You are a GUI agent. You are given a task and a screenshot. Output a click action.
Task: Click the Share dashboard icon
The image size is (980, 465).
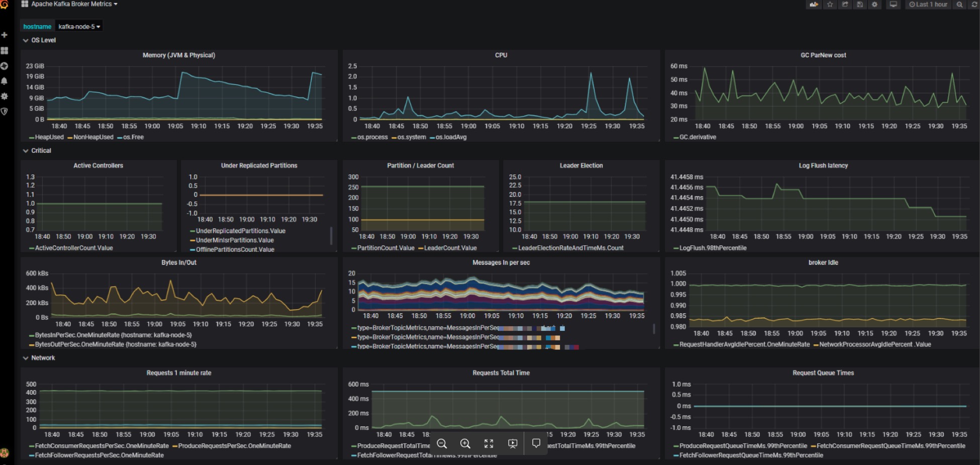(845, 5)
